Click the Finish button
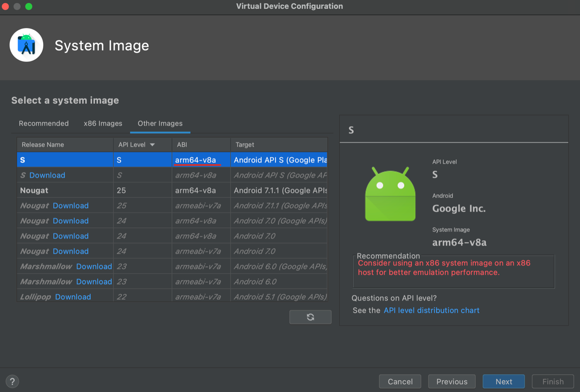580x392 pixels. coord(553,381)
